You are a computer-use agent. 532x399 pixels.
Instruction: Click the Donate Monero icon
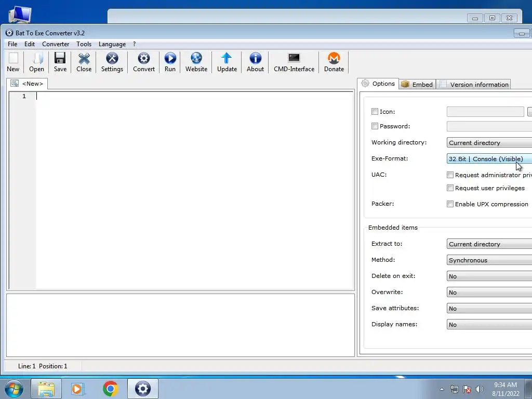click(334, 62)
